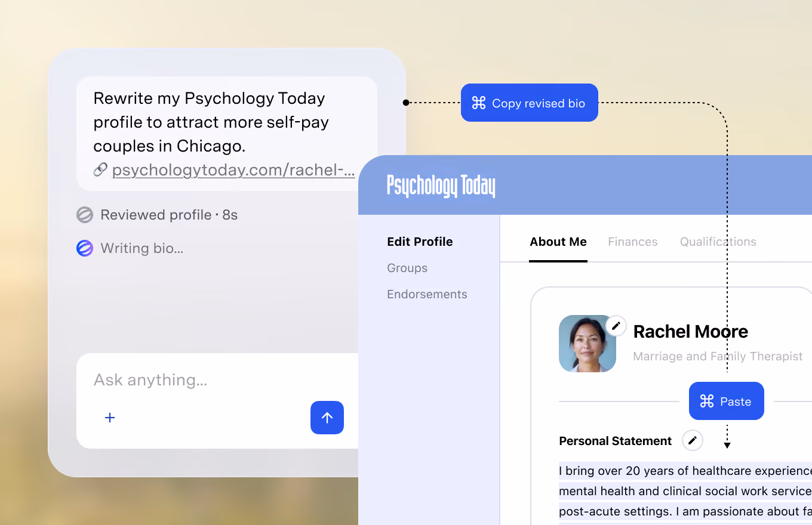Click the Copy revised bio button
The image size is (812, 525).
click(530, 103)
